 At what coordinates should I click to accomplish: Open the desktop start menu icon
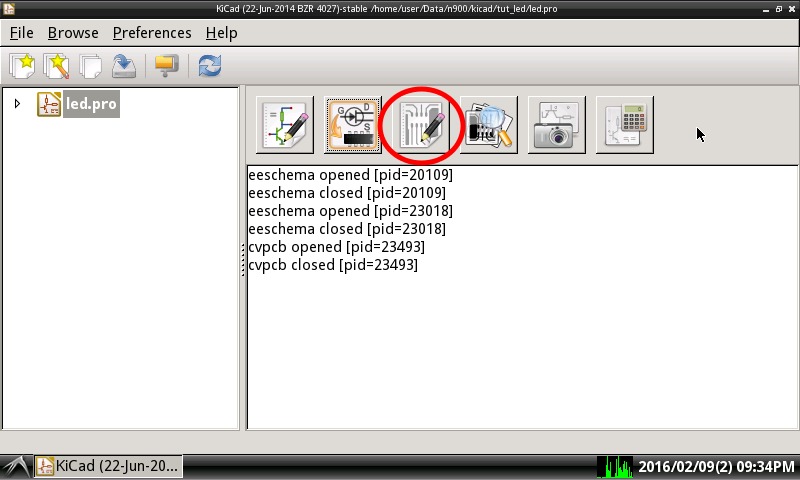(x=16, y=467)
